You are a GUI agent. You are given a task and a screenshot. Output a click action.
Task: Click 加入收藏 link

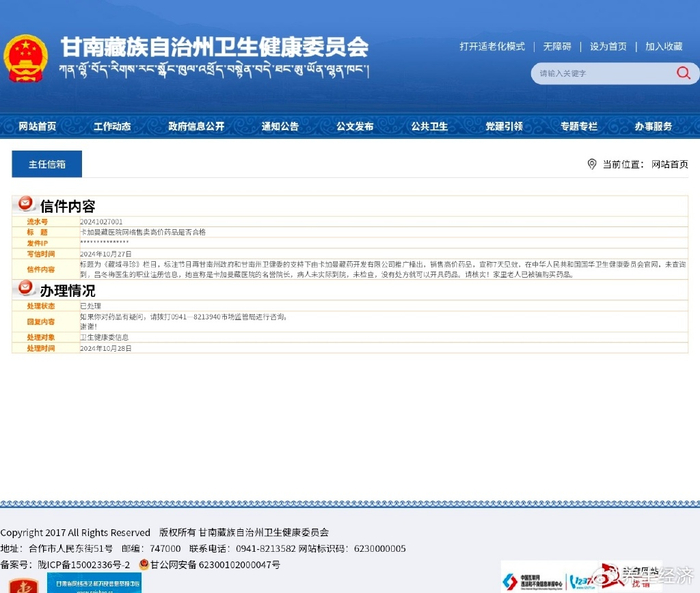pyautogui.click(x=664, y=46)
